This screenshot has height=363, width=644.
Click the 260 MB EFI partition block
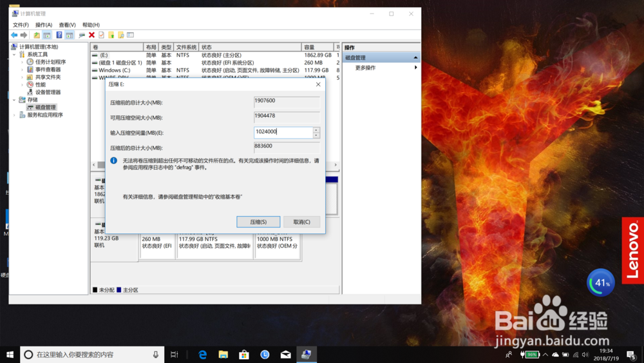pos(157,246)
